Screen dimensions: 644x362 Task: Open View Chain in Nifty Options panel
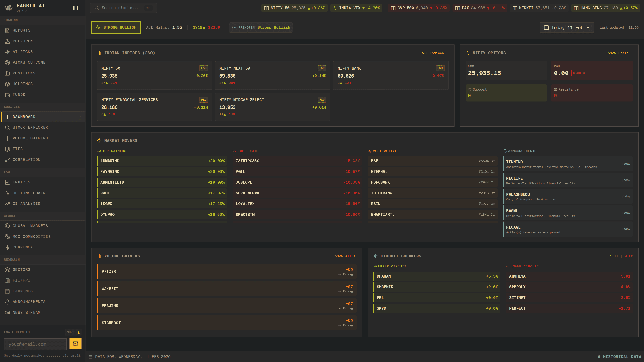click(x=620, y=53)
